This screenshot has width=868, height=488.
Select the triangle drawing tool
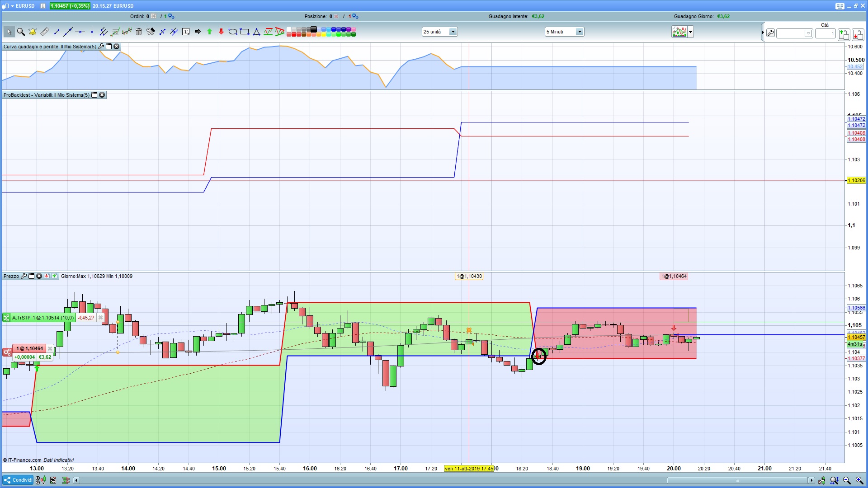tap(256, 32)
